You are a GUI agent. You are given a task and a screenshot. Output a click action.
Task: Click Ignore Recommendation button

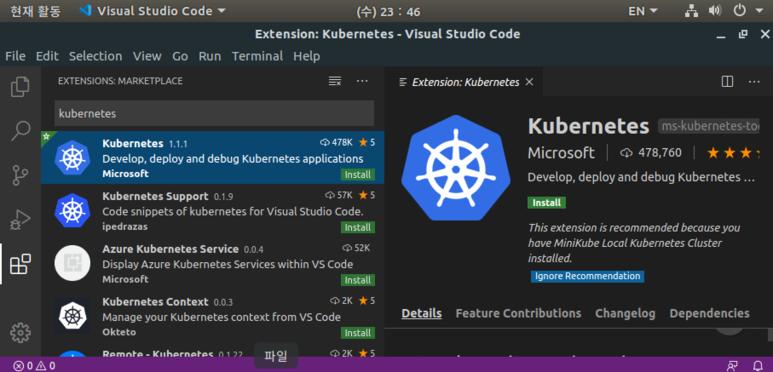[x=588, y=276]
